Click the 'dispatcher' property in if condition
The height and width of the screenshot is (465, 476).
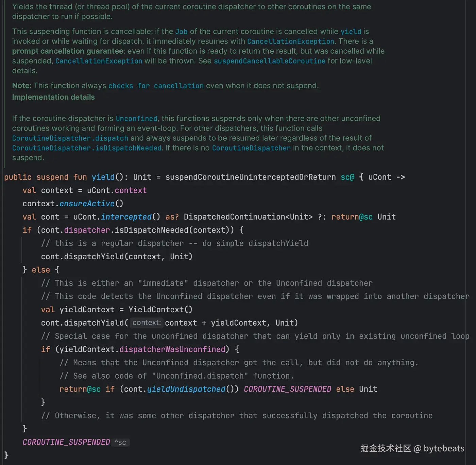pyautogui.click(x=87, y=230)
